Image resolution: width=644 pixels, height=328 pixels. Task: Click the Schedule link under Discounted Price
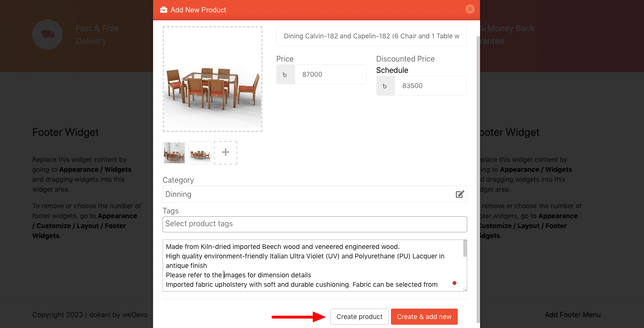coord(392,70)
